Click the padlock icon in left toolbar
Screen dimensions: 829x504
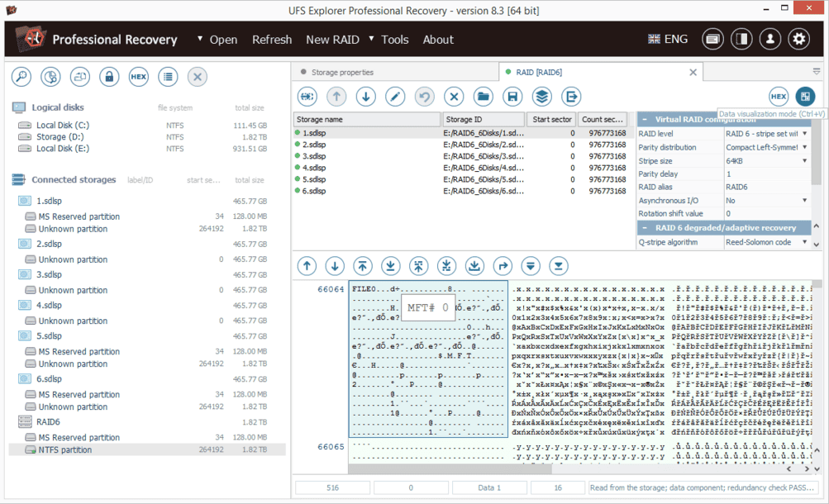pos(109,77)
